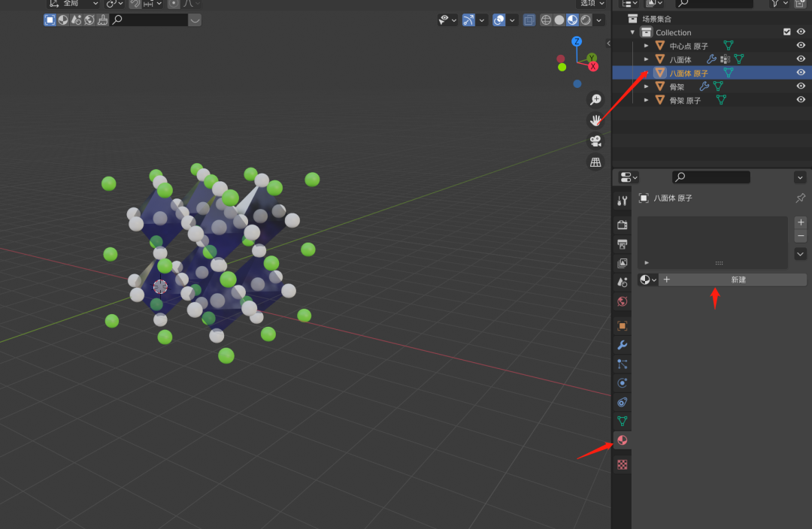The width and height of the screenshot is (812, 529).
Task: Click the mesh data icon on 中心点 原子 row
Action: click(x=728, y=46)
